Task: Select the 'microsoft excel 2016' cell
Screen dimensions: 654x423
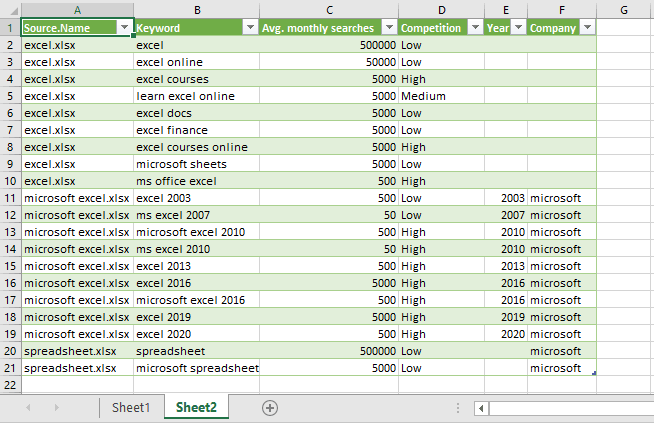Action: click(x=196, y=300)
